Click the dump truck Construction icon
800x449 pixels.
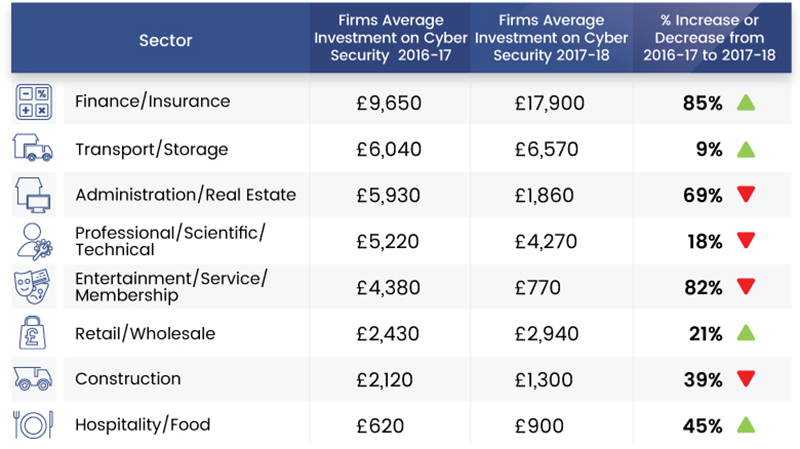tap(32, 379)
